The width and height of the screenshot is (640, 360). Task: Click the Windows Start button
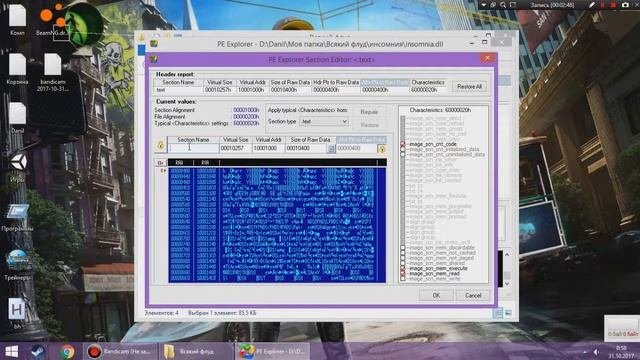pos(11,351)
